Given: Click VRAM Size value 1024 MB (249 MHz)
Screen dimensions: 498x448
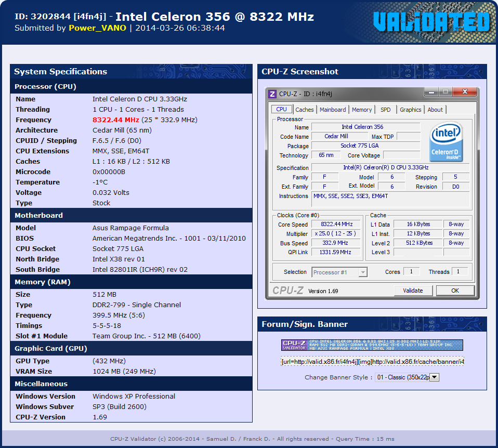Looking at the screenshot, I should pos(124,372).
